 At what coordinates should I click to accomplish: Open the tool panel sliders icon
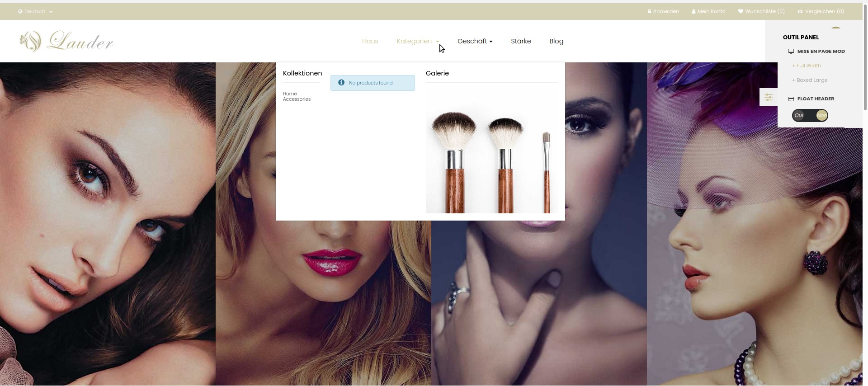(769, 97)
